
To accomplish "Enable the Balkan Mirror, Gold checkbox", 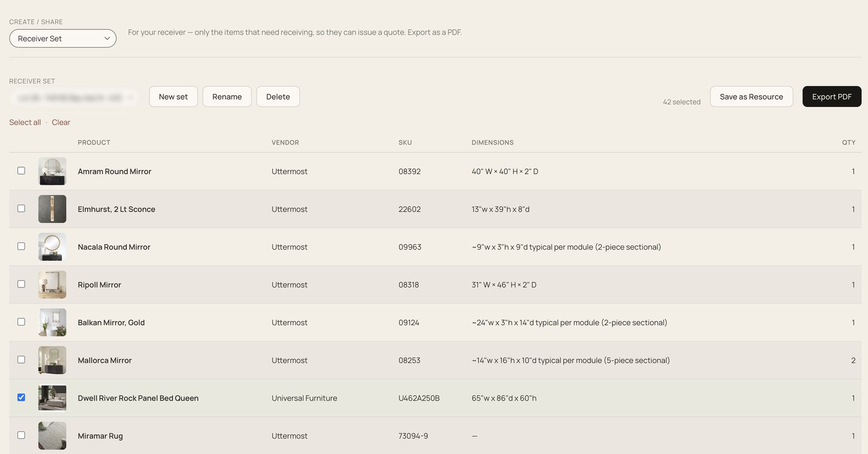I will pos(21,322).
